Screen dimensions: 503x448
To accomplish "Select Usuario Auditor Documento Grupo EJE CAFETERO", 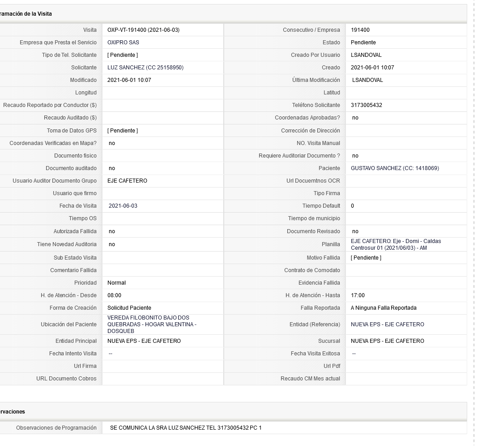I will 128,181.
